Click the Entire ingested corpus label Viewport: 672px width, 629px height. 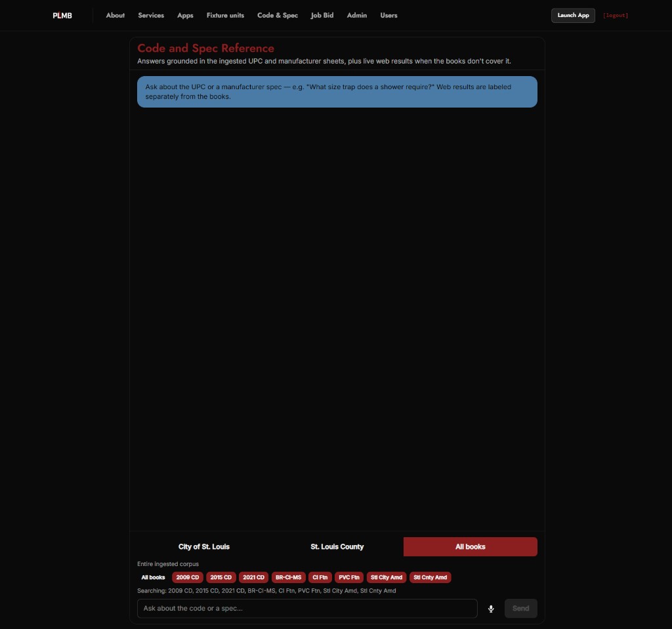167,564
